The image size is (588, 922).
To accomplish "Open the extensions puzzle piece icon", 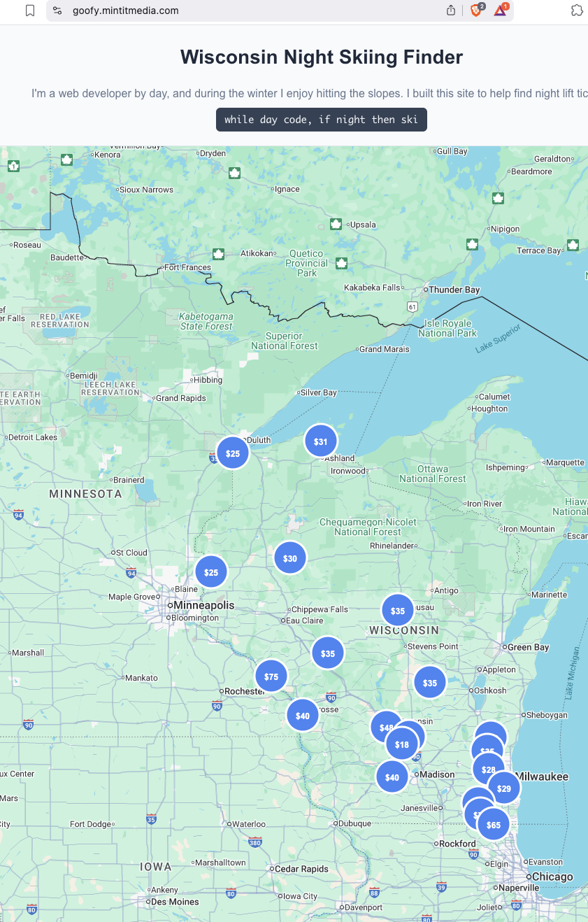I will pyautogui.click(x=577, y=10).
